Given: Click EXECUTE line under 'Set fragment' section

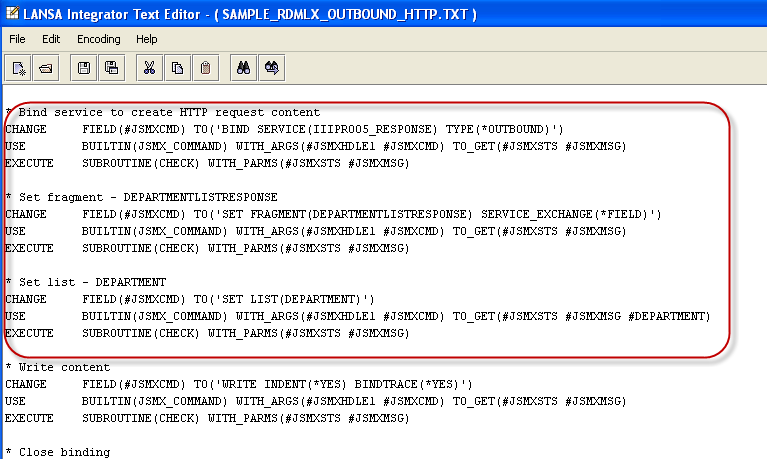Looking at the screenshot, I should 207,249.
